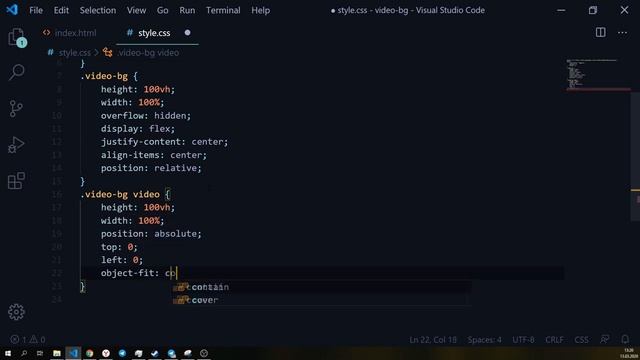
Task: Click the 'align-items: center;' line
Action: [x=154, y=155]
